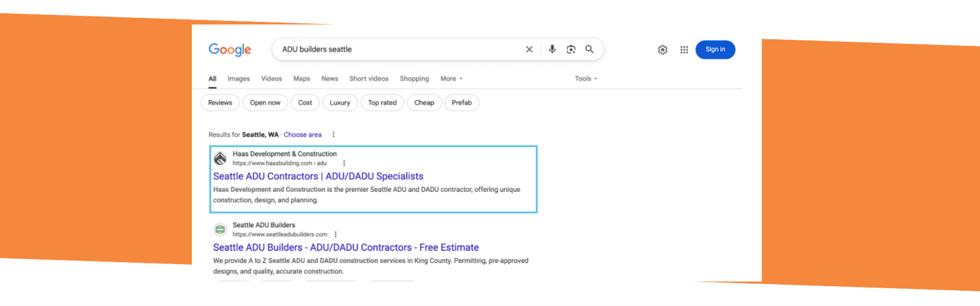Start voice search with the microphone icon
Screen dimensions: 980x306
[x=552, y=49]
